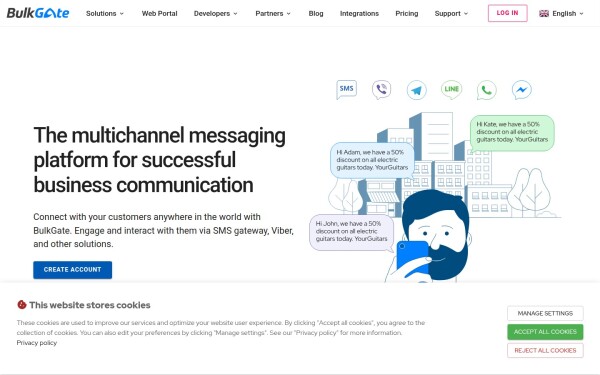The image size is (600, 375).
Task: Choose the LINE messenger icon
Action: point(451,90)
